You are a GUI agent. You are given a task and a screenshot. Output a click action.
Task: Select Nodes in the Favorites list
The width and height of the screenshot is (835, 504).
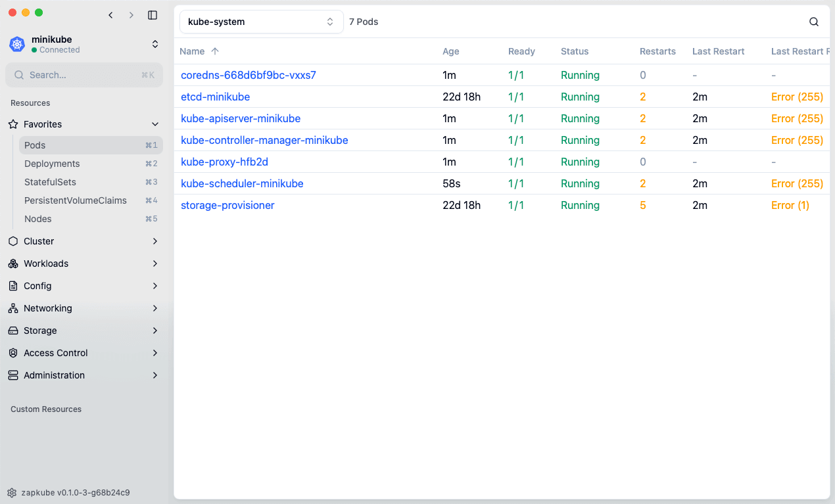[x=91, y=219]
